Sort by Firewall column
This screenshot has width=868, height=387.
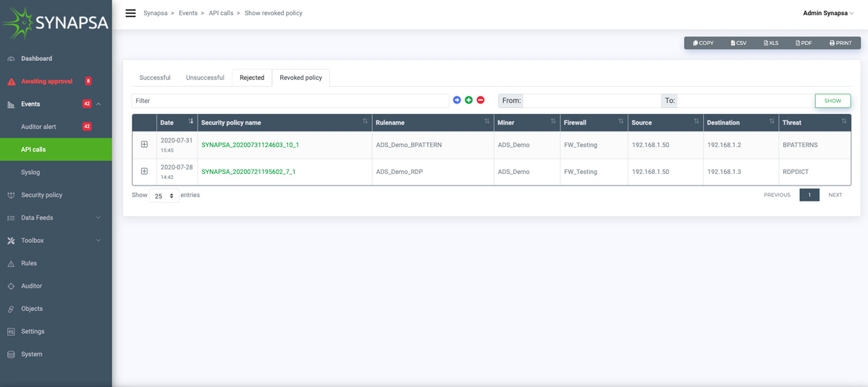pos(594,122)
